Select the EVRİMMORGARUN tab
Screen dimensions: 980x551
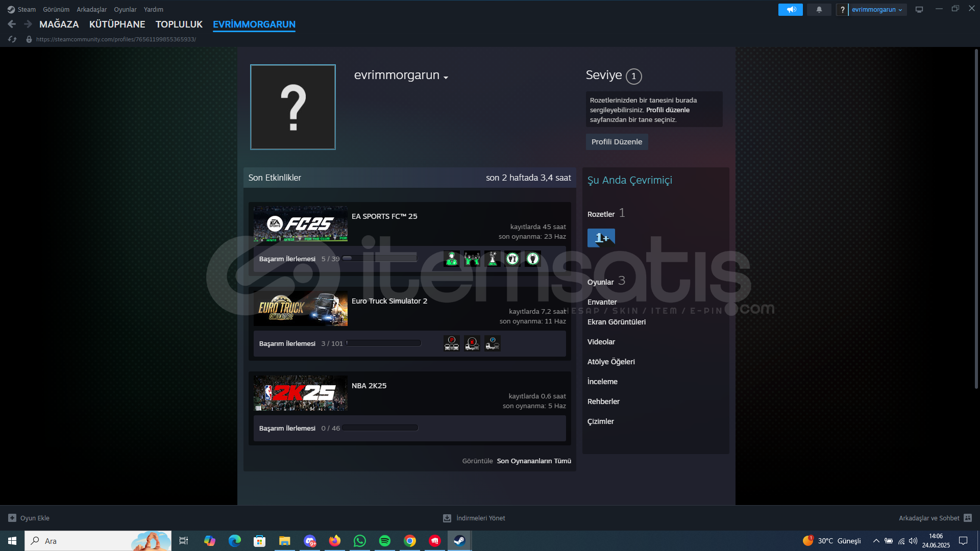point(254,24)
